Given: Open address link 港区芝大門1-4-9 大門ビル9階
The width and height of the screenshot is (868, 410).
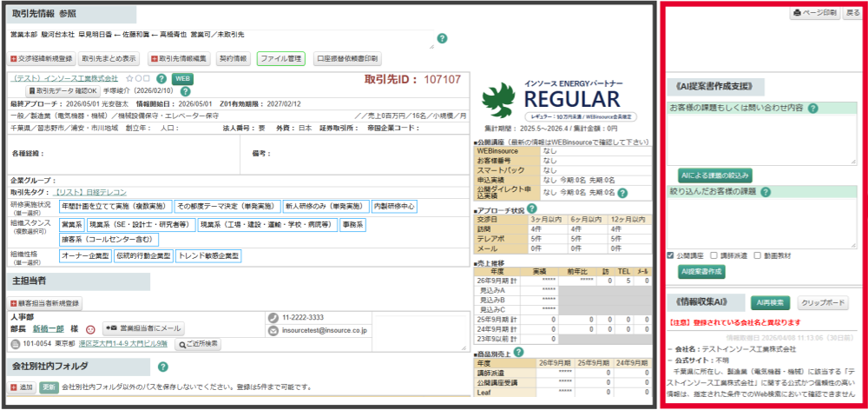Looking at the screenshot, I should [123, 344].
